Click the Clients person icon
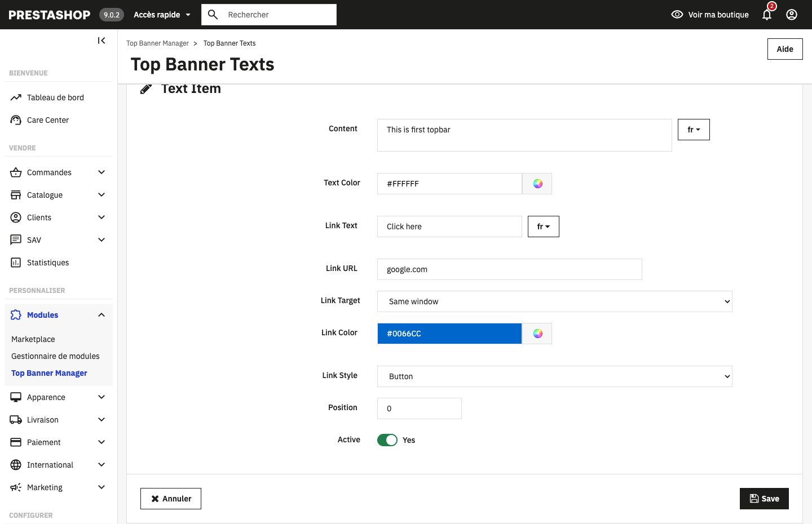 click(16, 217)
